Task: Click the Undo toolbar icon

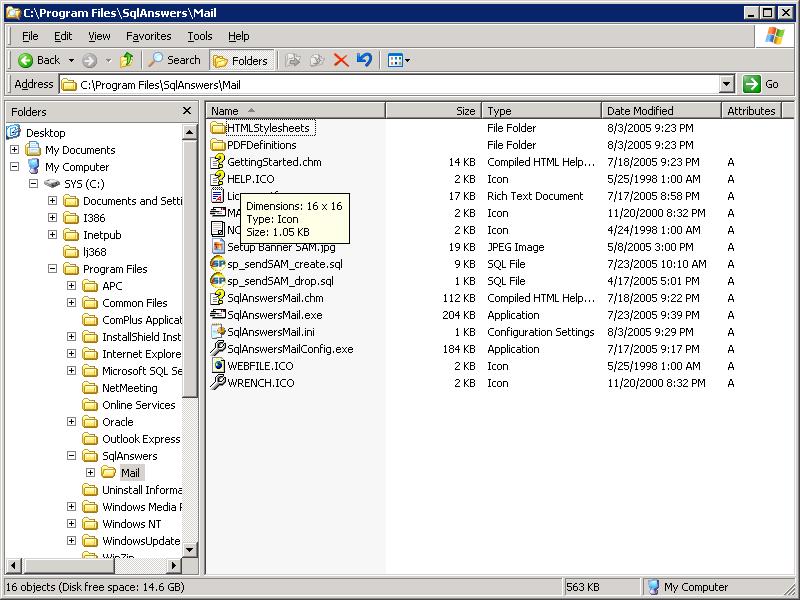Action: (364, 60)
